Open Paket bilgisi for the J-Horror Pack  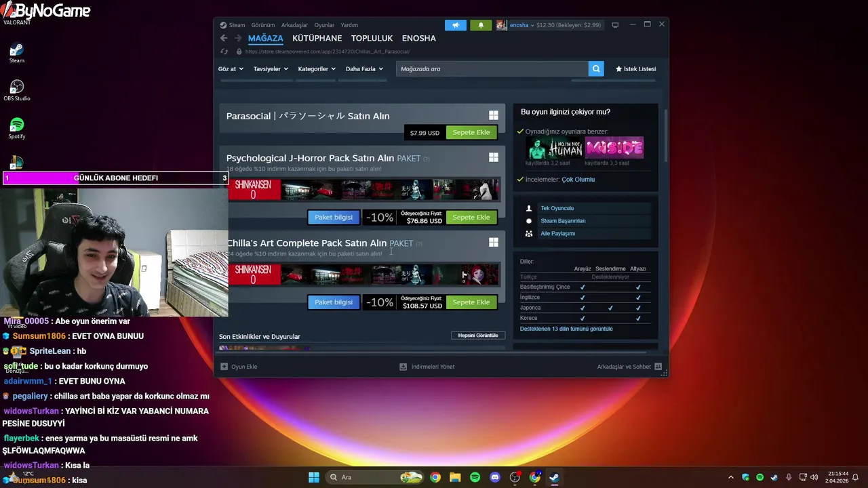[x=334, y=217]
